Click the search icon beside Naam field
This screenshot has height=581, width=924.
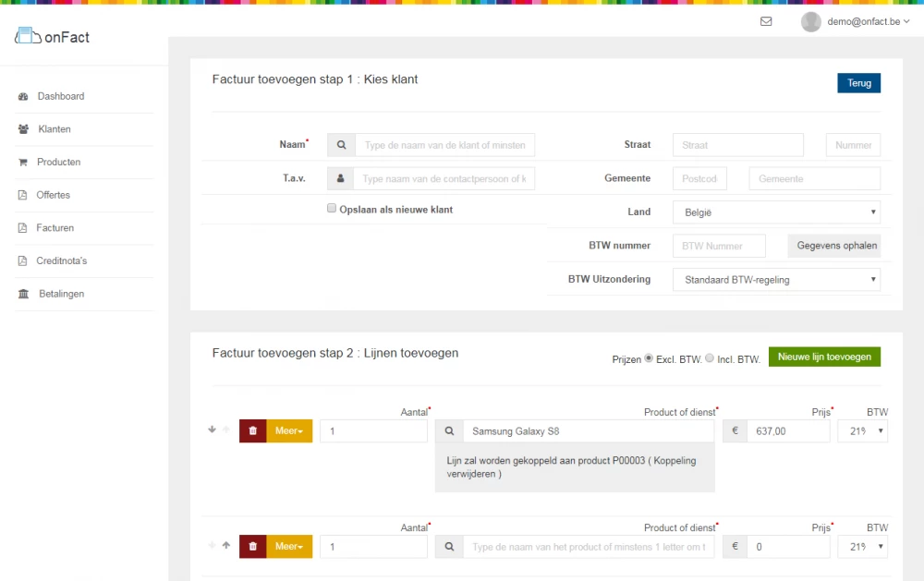(x=341, y=145)
